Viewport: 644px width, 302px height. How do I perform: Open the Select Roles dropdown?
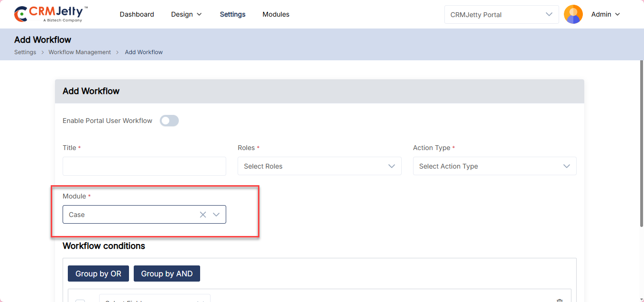tap(319, 166)
